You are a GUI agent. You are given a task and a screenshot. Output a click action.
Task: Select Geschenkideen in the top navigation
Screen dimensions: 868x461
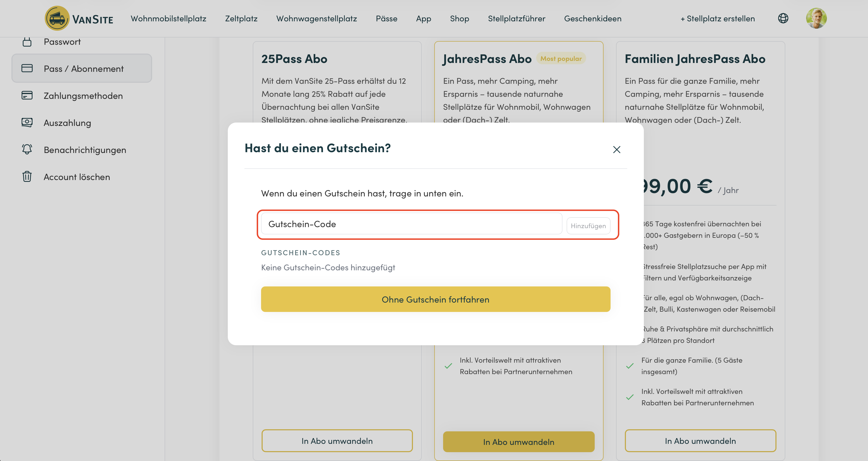(x=592, y=18)
